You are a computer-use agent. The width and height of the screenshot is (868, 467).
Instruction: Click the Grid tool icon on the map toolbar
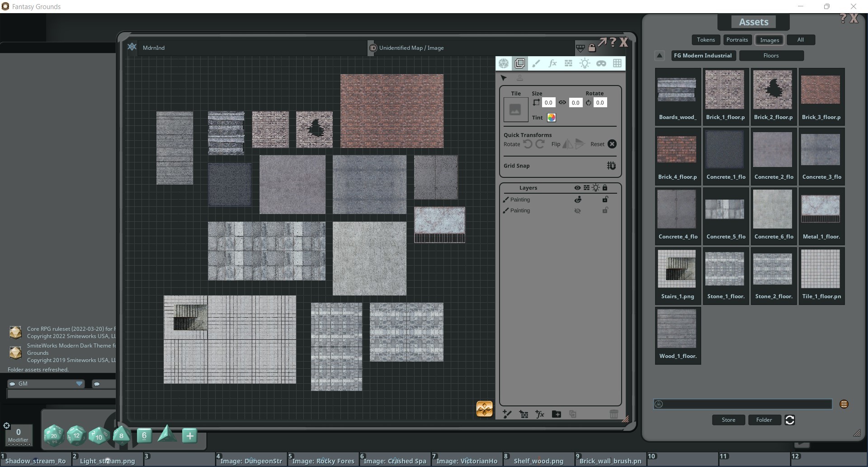(x=617, y=63)
